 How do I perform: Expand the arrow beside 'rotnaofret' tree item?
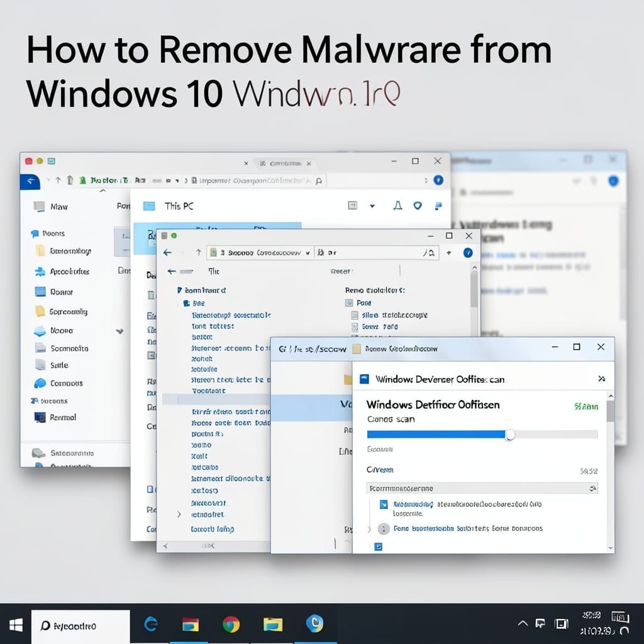coord(179,514)
